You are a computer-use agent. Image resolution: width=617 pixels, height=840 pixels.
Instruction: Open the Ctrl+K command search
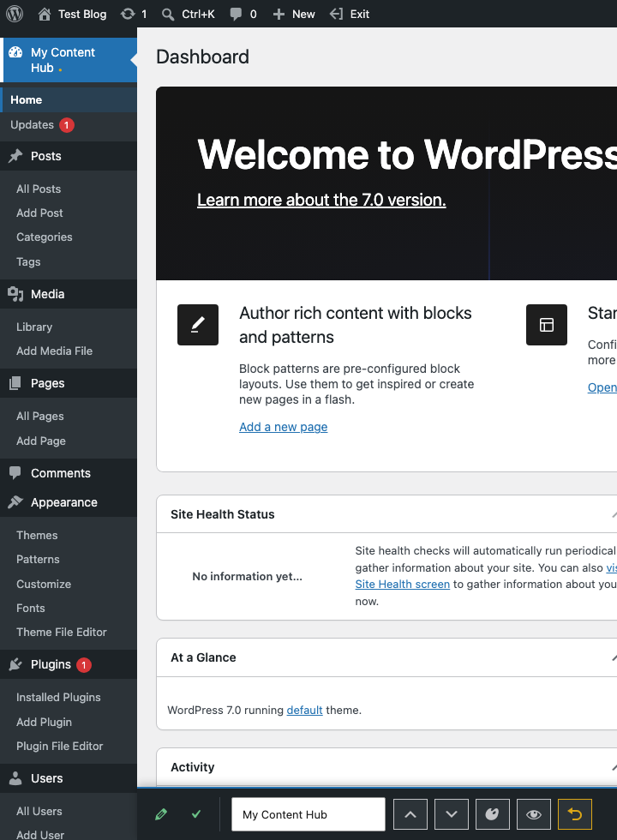(x=188, y=14)
